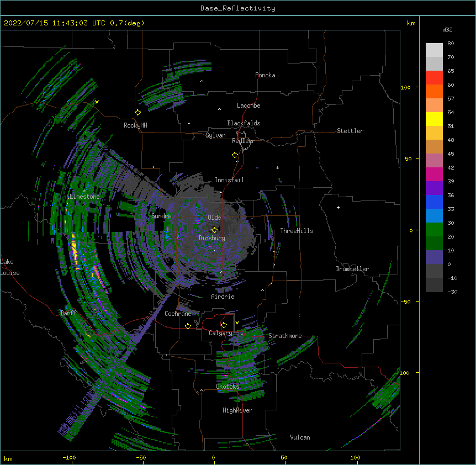Select the yellow diamond marker between Olds and Didsbury
Image resolution: width=476 pixels, height=465 pixels.
click(x=214, y=230)
